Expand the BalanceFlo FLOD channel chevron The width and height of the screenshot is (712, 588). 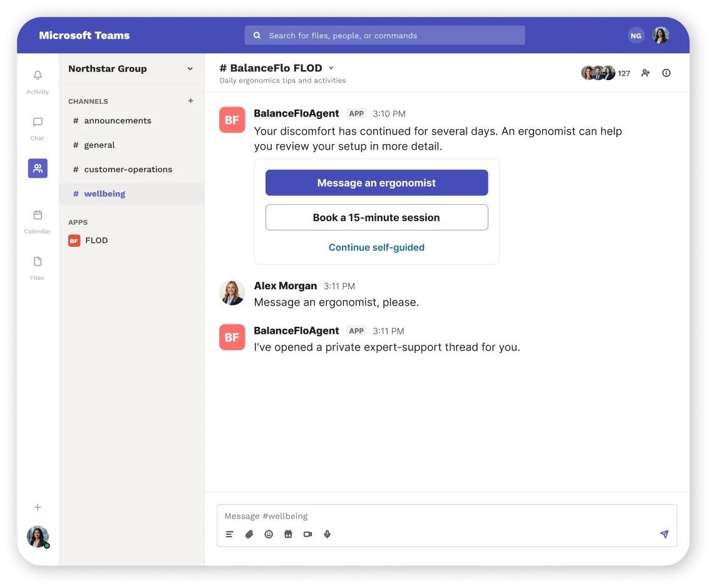331,68
